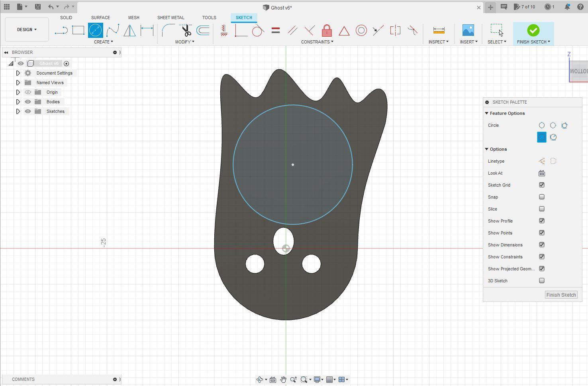
Task: Click the view cube BOTTOM face
Action: (579, 71)
